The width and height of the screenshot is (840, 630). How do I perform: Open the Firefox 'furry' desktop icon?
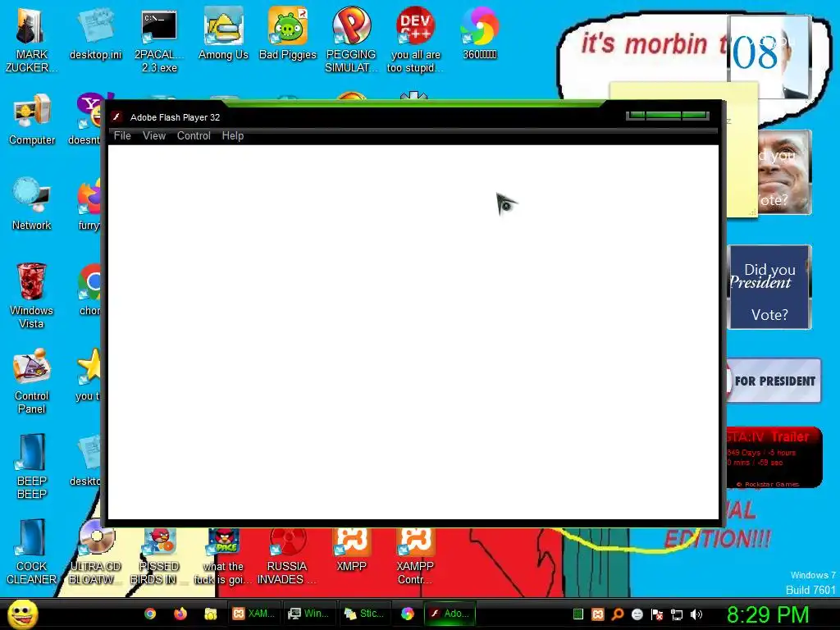pyautogui.click(x=89, y=204)
